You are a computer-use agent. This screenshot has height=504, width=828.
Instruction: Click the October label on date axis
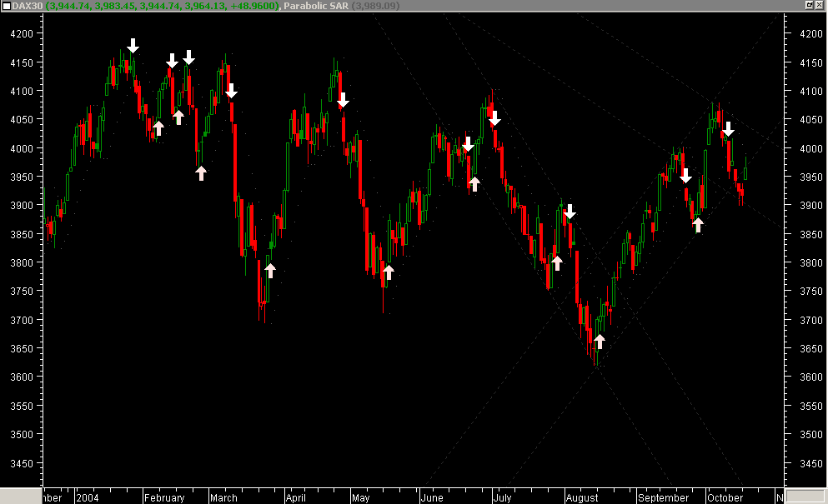725,497
